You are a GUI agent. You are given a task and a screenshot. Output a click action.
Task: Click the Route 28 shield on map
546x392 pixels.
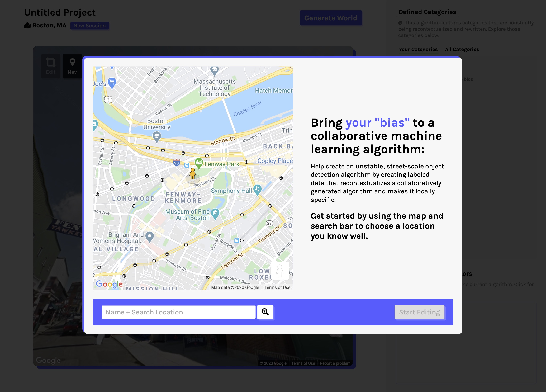[269, 223]
